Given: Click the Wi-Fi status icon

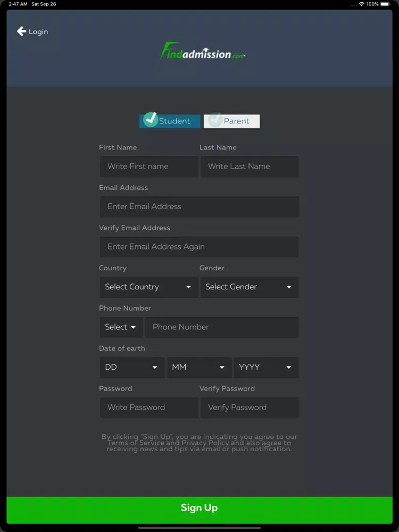Looking at the screenshot, I should click(x=362, y=4).
